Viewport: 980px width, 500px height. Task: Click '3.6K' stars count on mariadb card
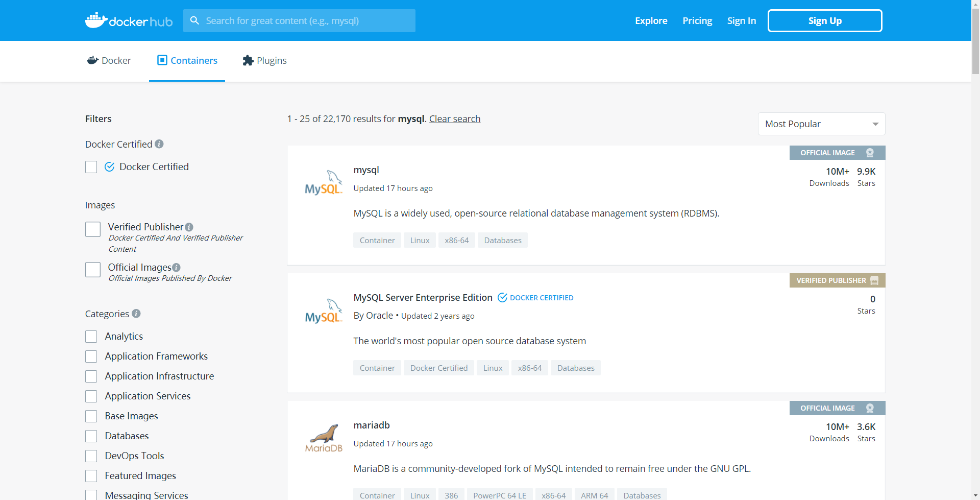click(x=866, y=426)
